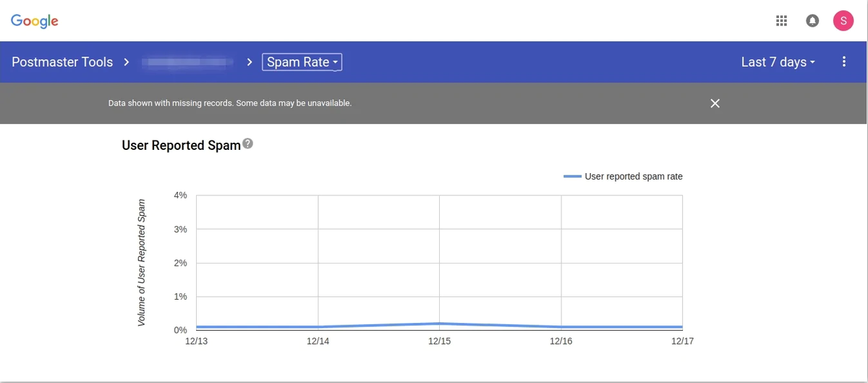Image resolution: width=868 pixels, height=383 pixels.
Task: Click the 12/17 x-axis date label
Action: coord(682,341)
